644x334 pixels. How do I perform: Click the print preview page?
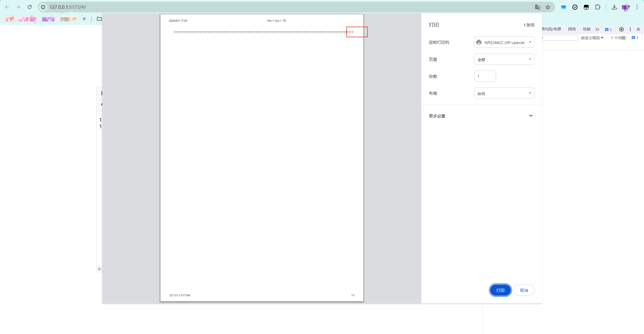262,158
